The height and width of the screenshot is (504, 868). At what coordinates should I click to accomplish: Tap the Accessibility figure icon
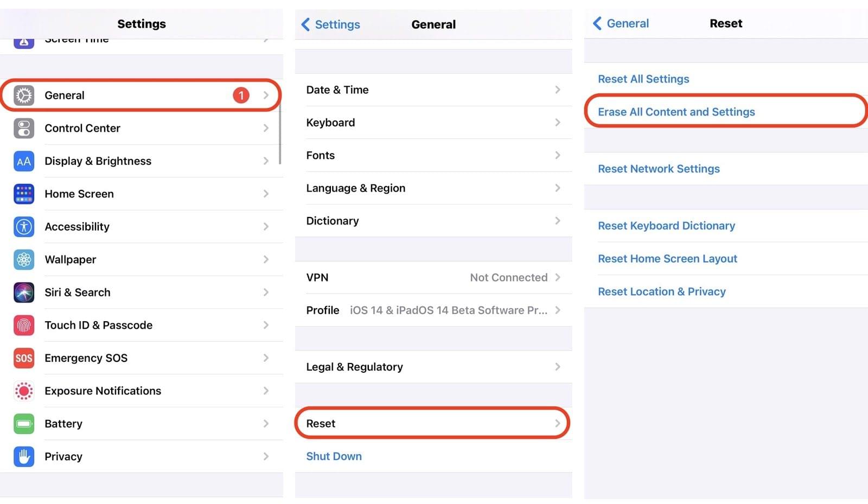[24, 227]
